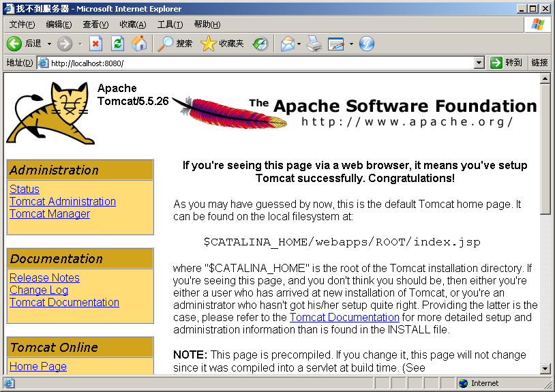555x392 pixels.
Task: Click the 转到 Go button
Action: (507, 63)
